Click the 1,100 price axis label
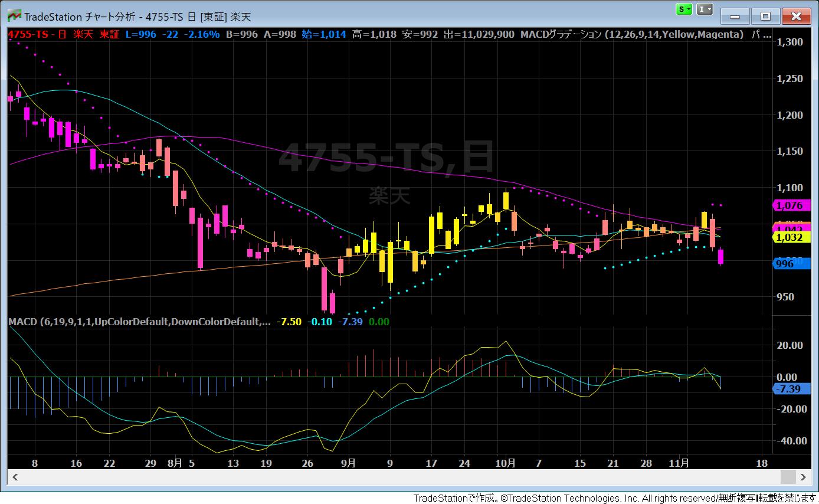The height and width of the screenshot is (504, 819). (x=790, y=188)
